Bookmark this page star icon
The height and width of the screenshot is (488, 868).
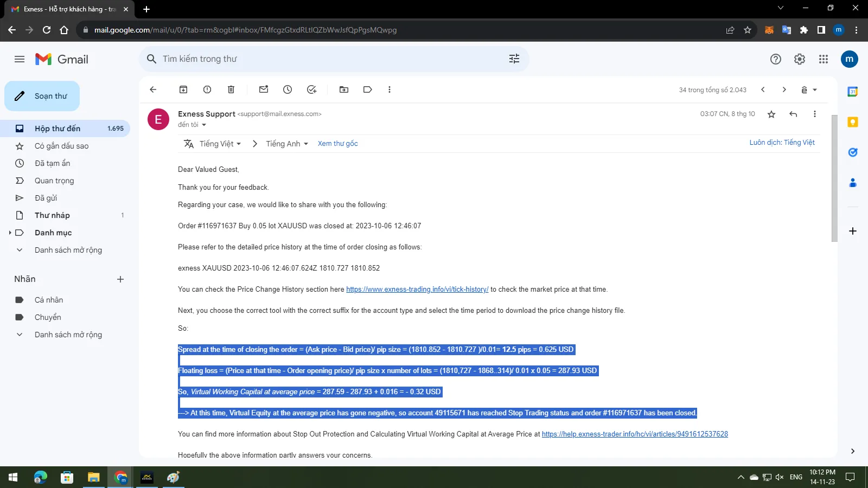(x=748, y=30)
